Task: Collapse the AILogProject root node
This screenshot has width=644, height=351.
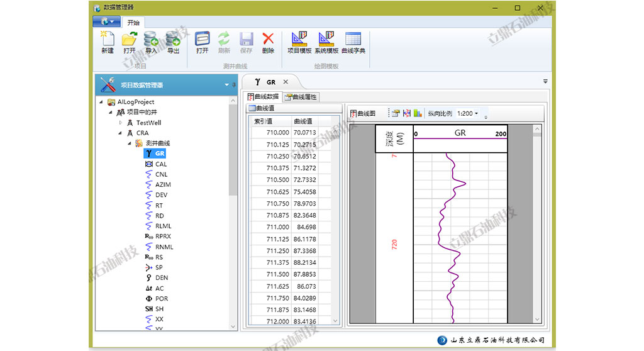Action: click(101, 102)
